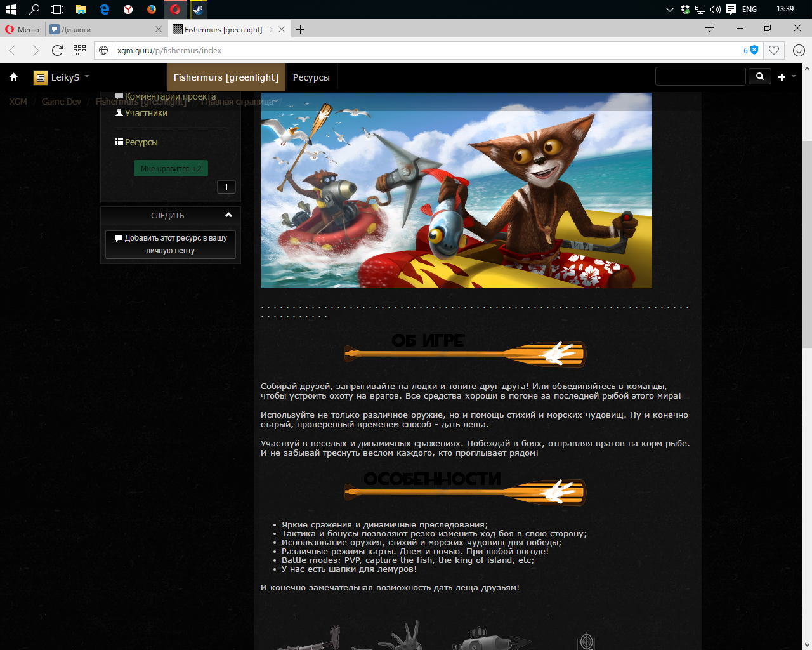This screenshot has width=812, height=650.
Task: Open the volume control in the tray
Action: 716,9
